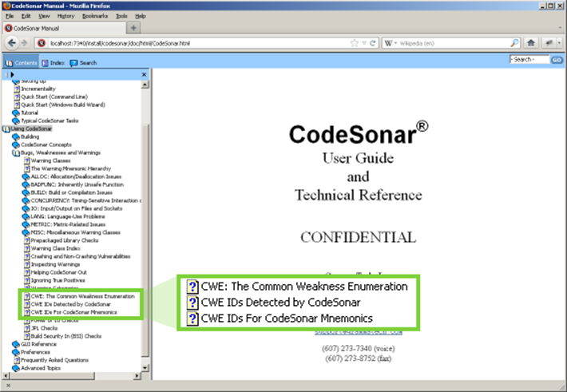
Task: Click ALLOC Allocation/Deallocation Issues book icon
Action: (26, 176)
